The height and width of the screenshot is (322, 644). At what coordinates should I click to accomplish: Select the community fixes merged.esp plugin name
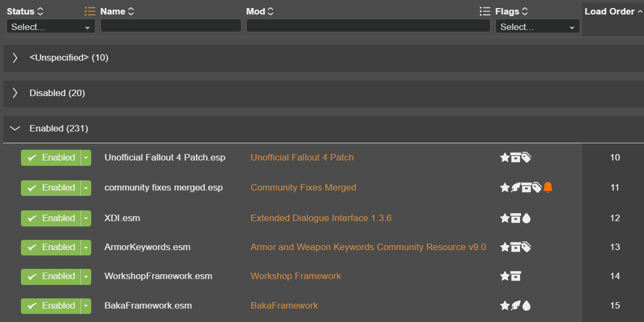pyautogui.click(x=164, y=187)
